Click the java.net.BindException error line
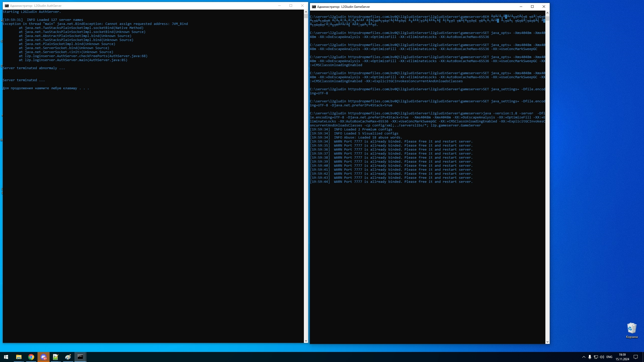Viewport: 644px width, 362px height. [95, 24]
